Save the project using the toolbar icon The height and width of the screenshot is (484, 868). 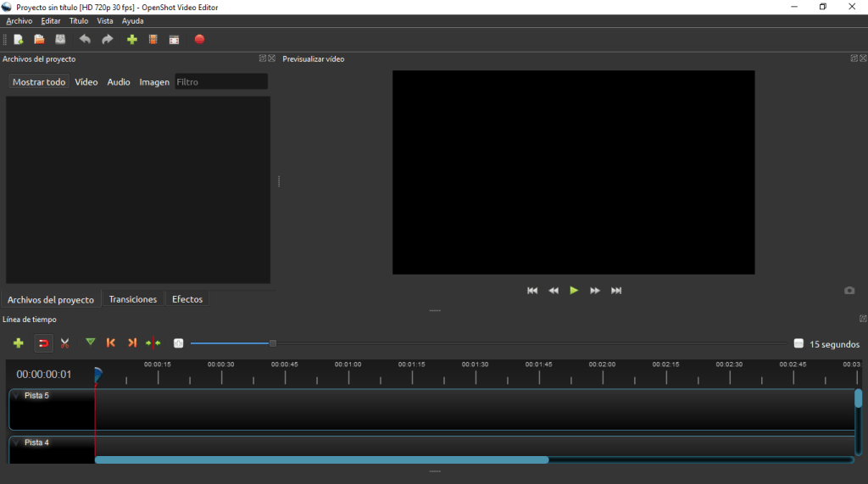(60, 39)
